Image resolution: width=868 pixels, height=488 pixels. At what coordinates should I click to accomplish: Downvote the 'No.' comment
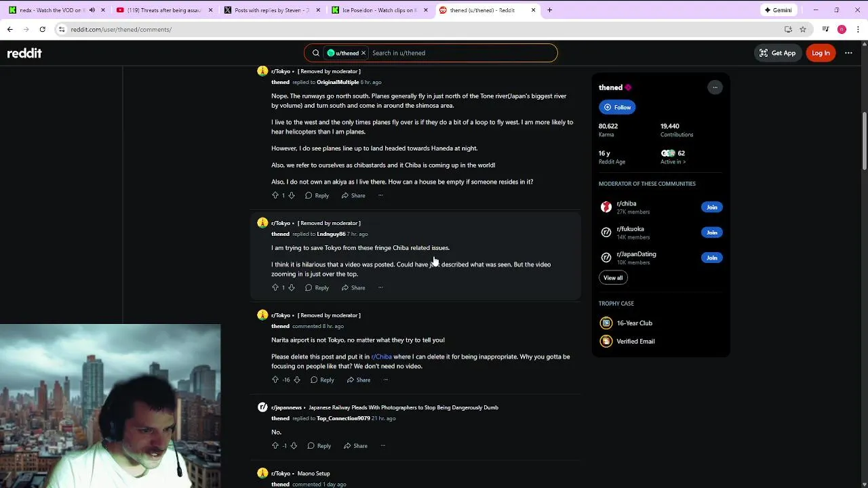(294, 445)
